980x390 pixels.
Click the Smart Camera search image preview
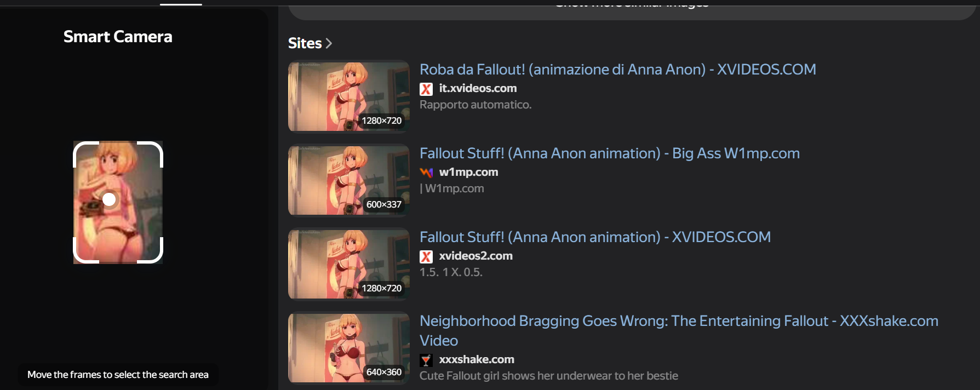tap(118, 202)
